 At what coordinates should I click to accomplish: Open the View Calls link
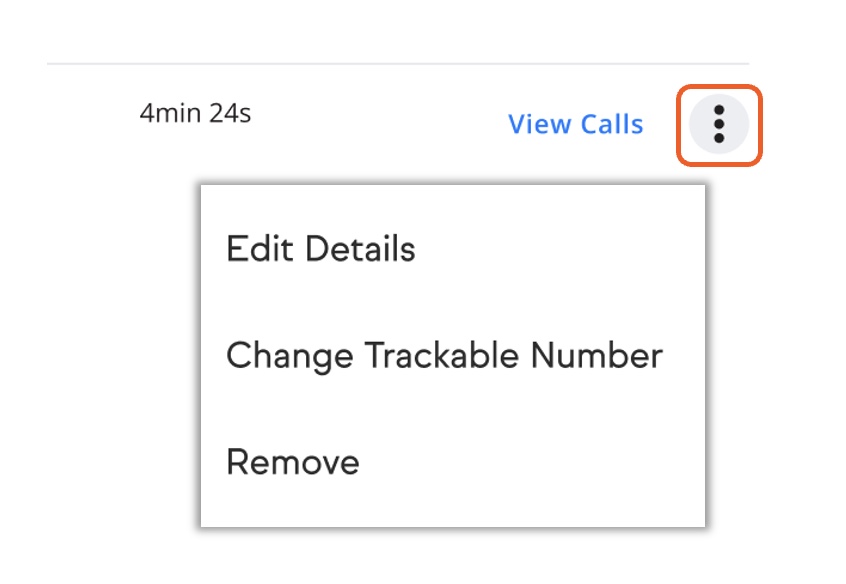pos(575,125)
